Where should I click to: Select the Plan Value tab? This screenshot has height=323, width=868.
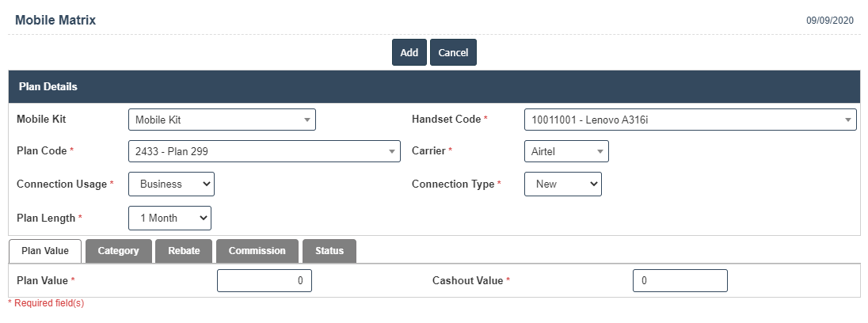pos(45,251)
